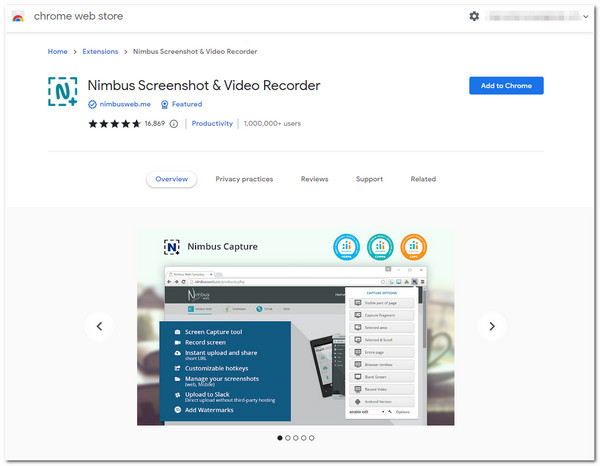Image resolution: width=600 pixels, height=466 pixels.
Task: Click the Featured label
Action: (187, 104)
